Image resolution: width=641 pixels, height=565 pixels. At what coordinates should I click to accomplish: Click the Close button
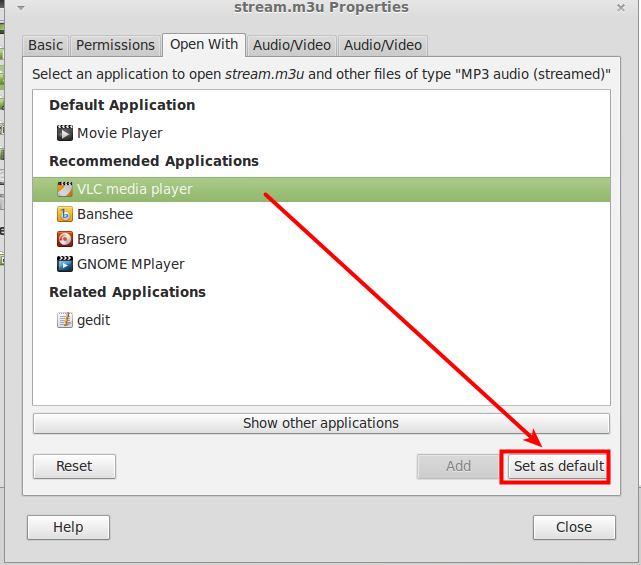574,527
